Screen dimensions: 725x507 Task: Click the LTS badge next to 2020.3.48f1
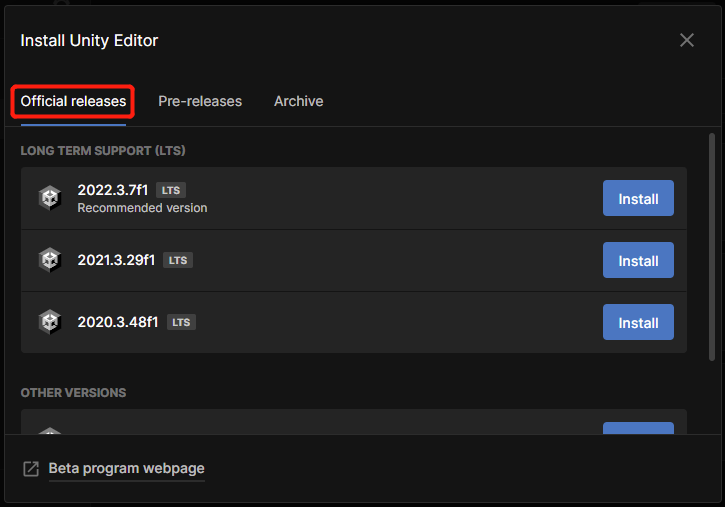pyautogui.click(x=181, y=322)
